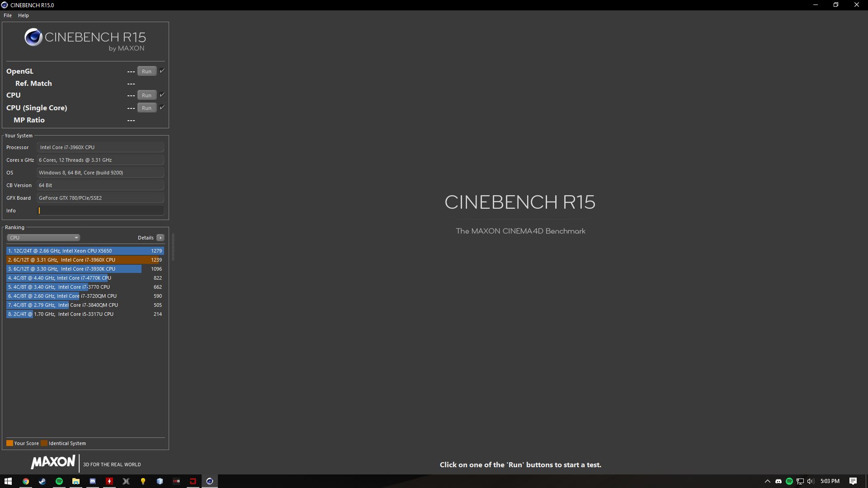Restore down the Cinebench window
Viewport: 868px width, 488px height.
point(836,5)
